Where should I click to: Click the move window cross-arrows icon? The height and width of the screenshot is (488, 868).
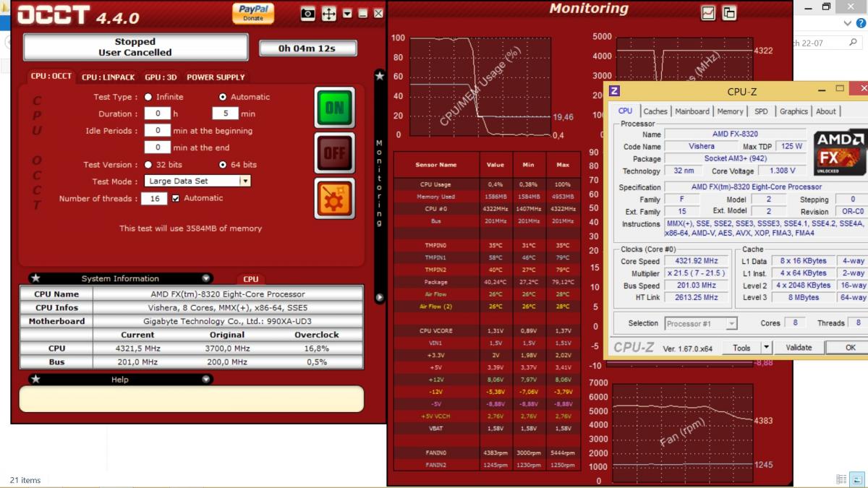(329, 13)
